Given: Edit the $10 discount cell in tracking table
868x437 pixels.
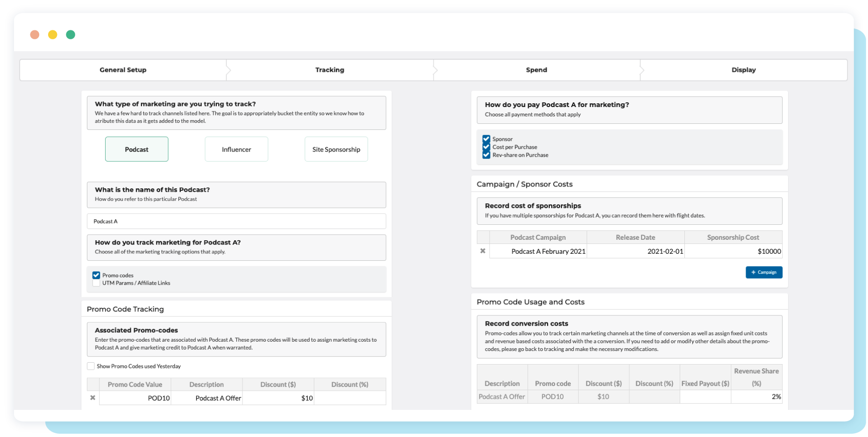Looking at the screenshot, I should [278, 398].
